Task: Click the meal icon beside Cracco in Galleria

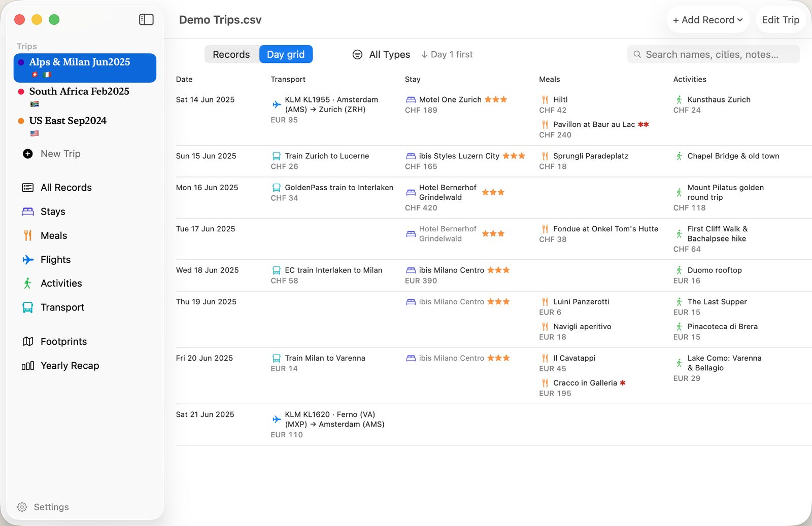Action: (x=545, y=383)
